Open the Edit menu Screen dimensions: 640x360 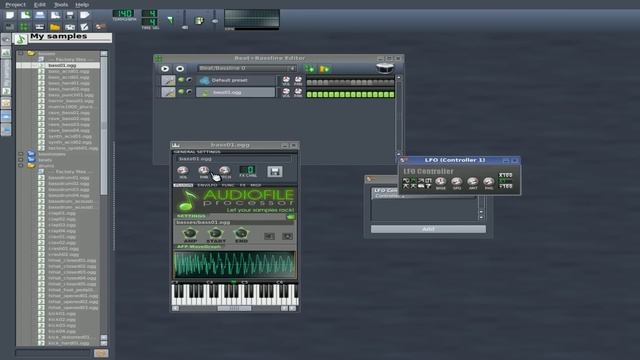coord(40,4)
